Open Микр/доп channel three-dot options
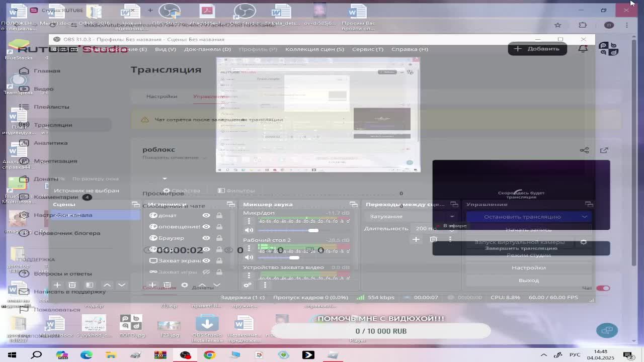 click(x=249, y=221)
